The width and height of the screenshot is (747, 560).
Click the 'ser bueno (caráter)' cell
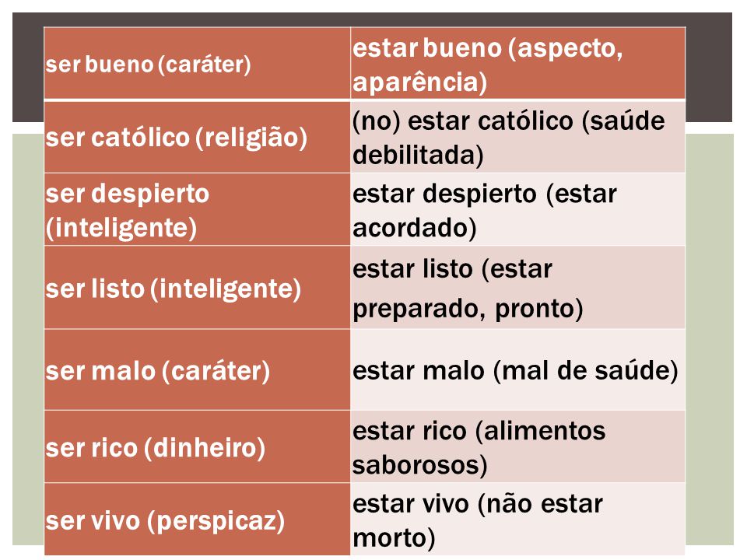197,64
